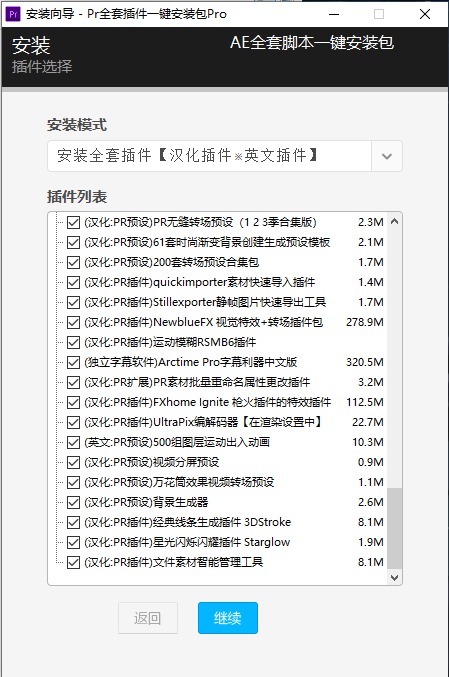Uncheck the PR无缝转场预设 checkbox
This screenshot has height=677, width=449.
[x=73, y=222]
